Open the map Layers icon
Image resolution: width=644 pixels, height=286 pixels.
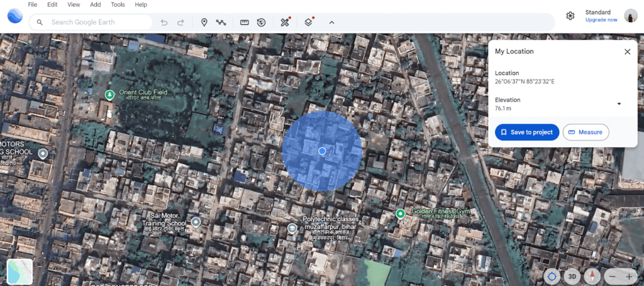point(308,22)
